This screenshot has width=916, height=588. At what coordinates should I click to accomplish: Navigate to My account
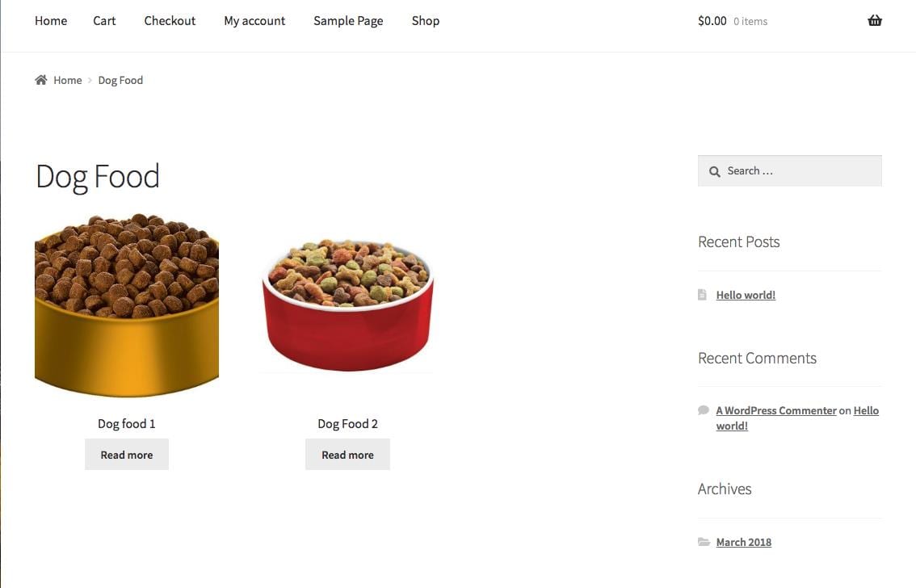[x=254, y=21]
